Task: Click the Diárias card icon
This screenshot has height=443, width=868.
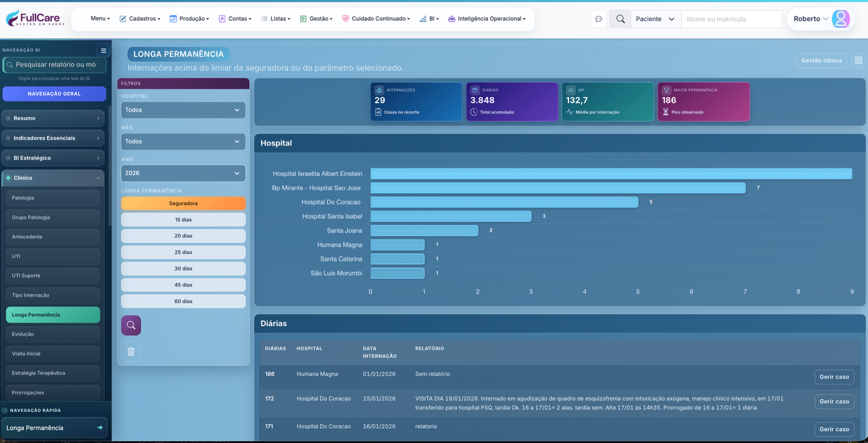Action: tap(475, 90)
